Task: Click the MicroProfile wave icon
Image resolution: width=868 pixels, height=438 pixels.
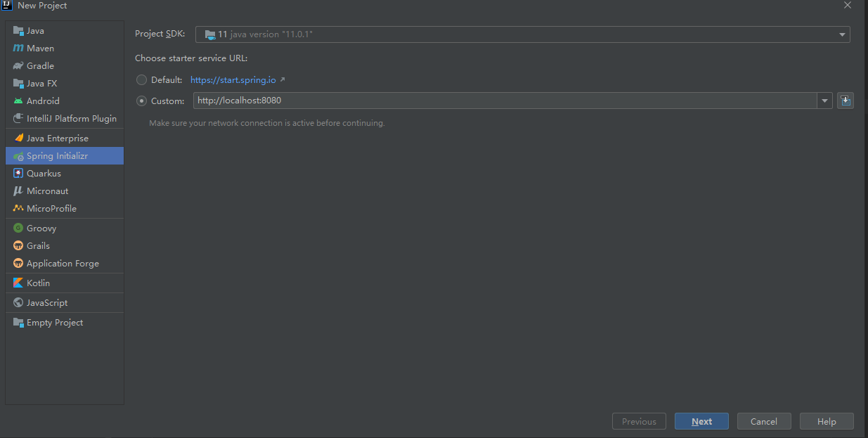Action: click(18, 209)
